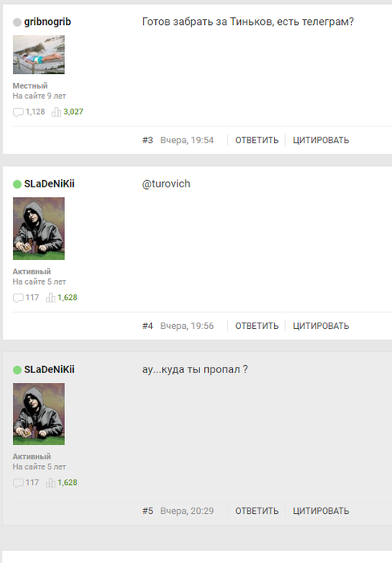Click ЦИТИРОВАТЬ on post #3
The image size is (392, 563).
321,140
